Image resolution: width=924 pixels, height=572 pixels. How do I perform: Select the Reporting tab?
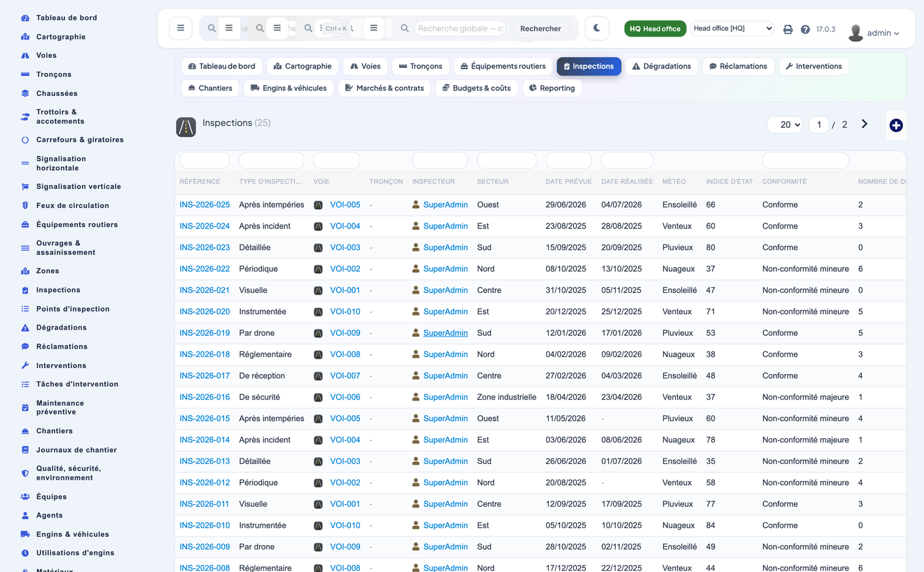coord(552,88)
